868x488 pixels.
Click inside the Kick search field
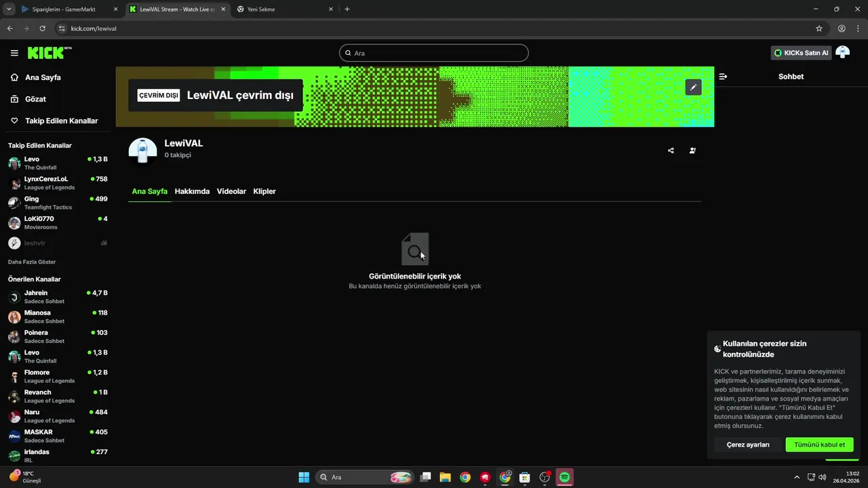pyautogui.click(x=434, y=53)
